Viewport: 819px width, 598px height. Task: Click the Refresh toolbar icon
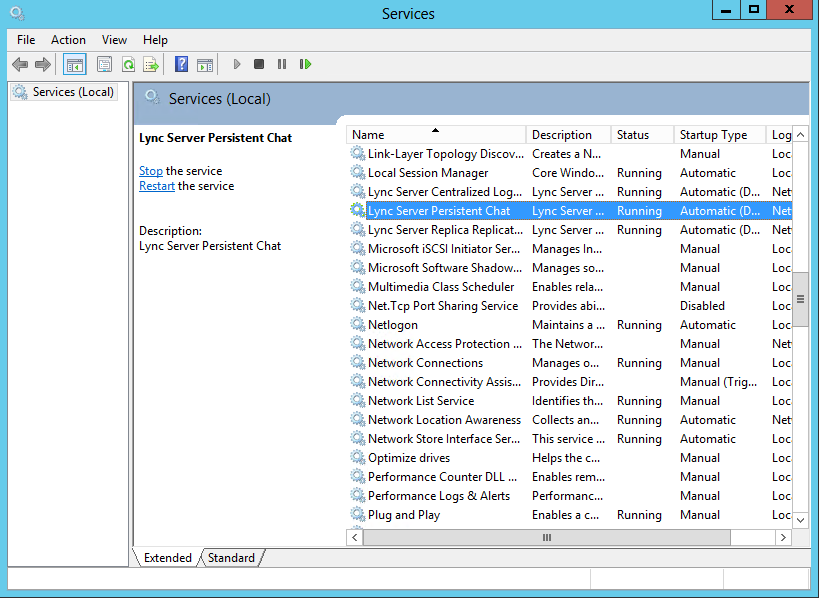[128, 64]
